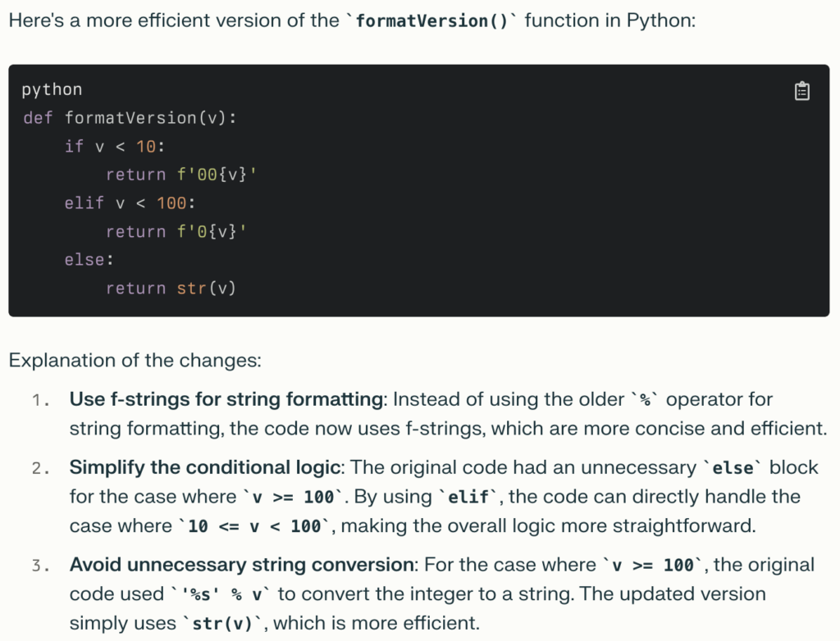This screenshot has width=840, height=641.
Task: Click the 'return str(v)' code line
Action: [x=171, y=289]
